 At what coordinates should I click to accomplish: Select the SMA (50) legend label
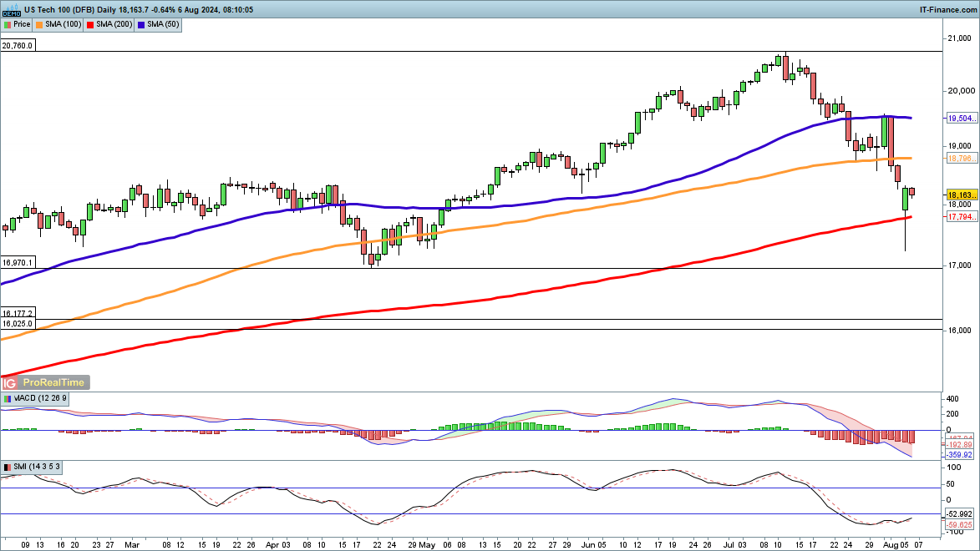[x=162, y=25]
